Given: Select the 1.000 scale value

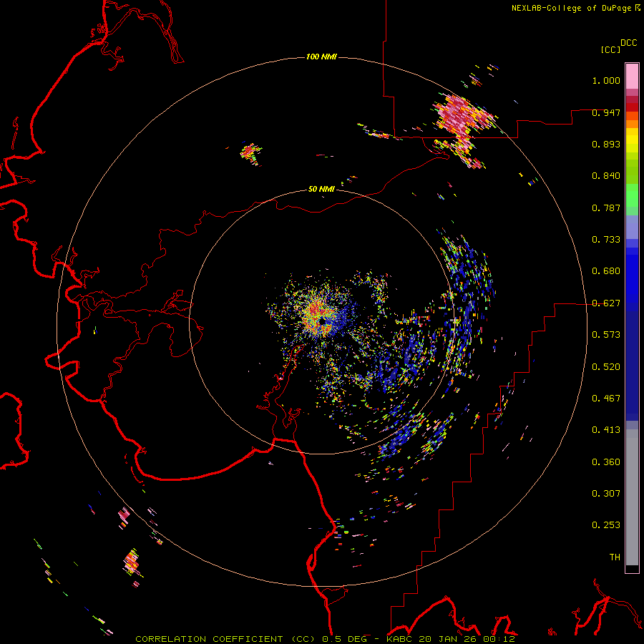Looking at the screenshot, I should 606,80.
